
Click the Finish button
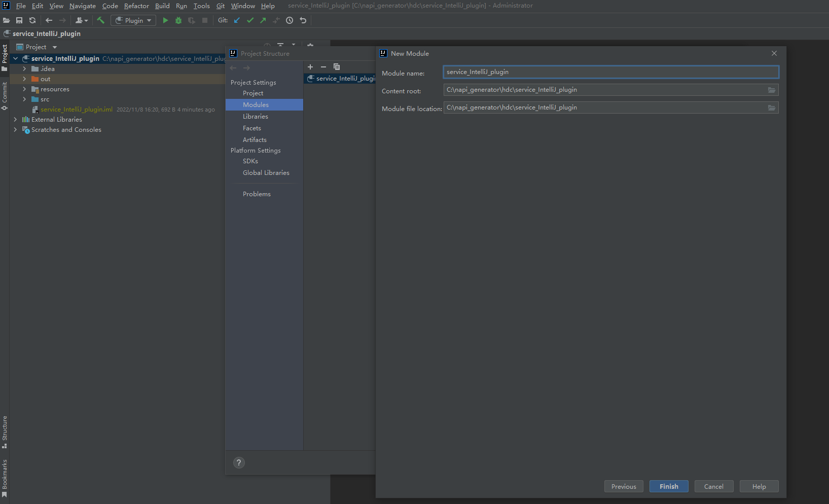[x=669, y=486]
